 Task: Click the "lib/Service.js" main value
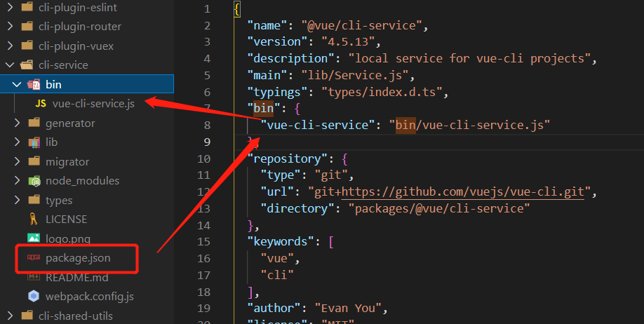click(x=355, y=75)
